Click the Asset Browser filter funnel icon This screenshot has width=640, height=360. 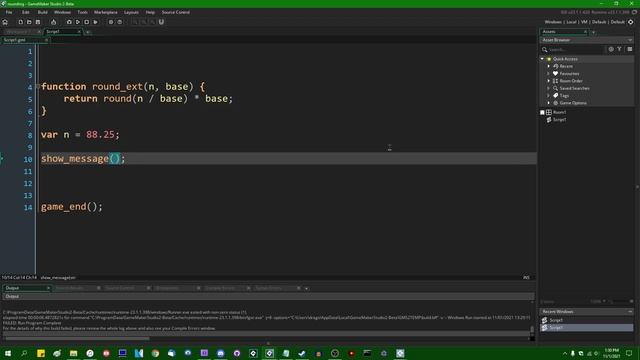619,49
